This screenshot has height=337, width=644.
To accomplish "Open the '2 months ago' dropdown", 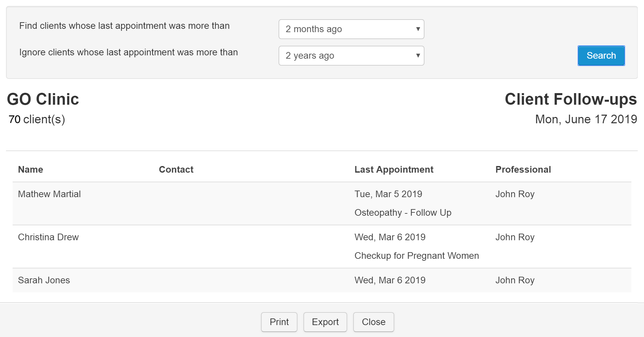I will pyautogui.click(x=351, y=29).
